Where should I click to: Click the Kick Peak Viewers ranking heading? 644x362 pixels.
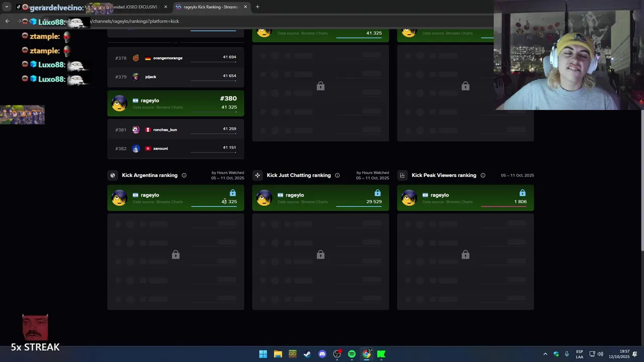click(x=444, y=175)
